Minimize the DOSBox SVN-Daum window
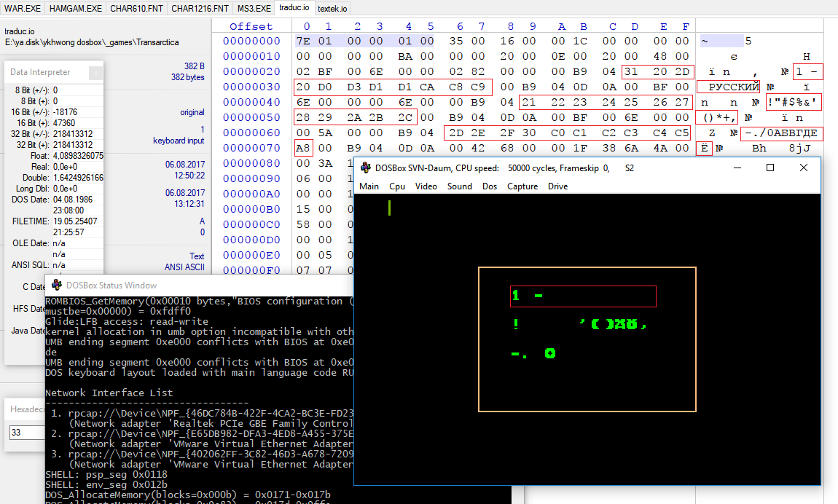The image size is (838, 504). pyautogui.click(x=737, y=168)
